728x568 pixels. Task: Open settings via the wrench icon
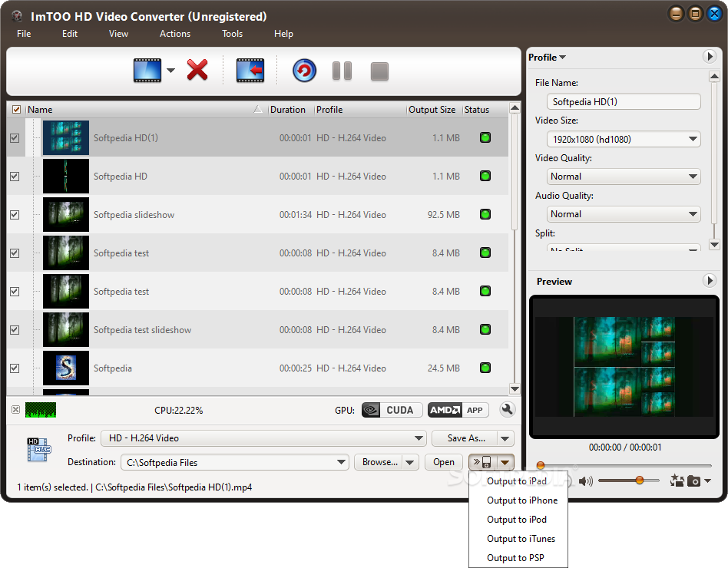point(508,410)
